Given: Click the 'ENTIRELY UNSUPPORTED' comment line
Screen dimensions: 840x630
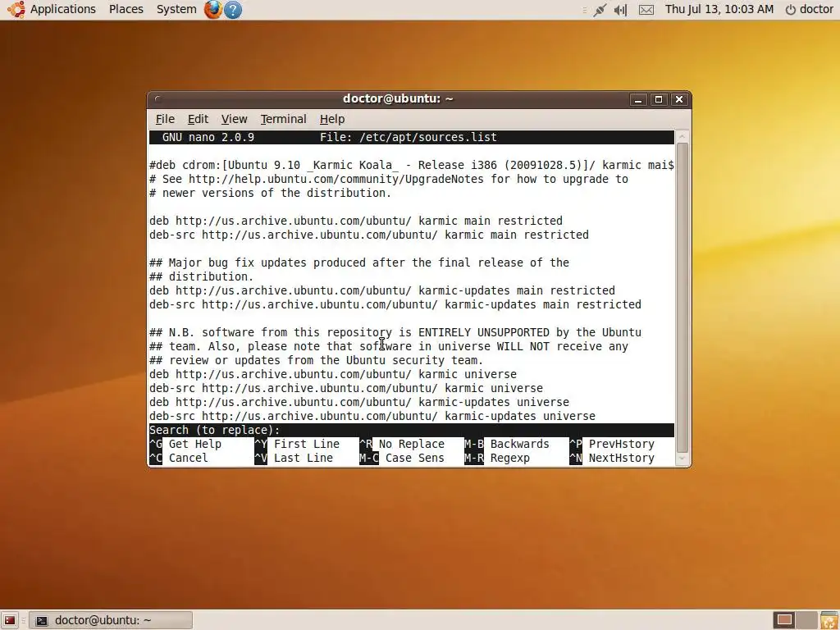Looking at the screenshot, I should [395, 332].
